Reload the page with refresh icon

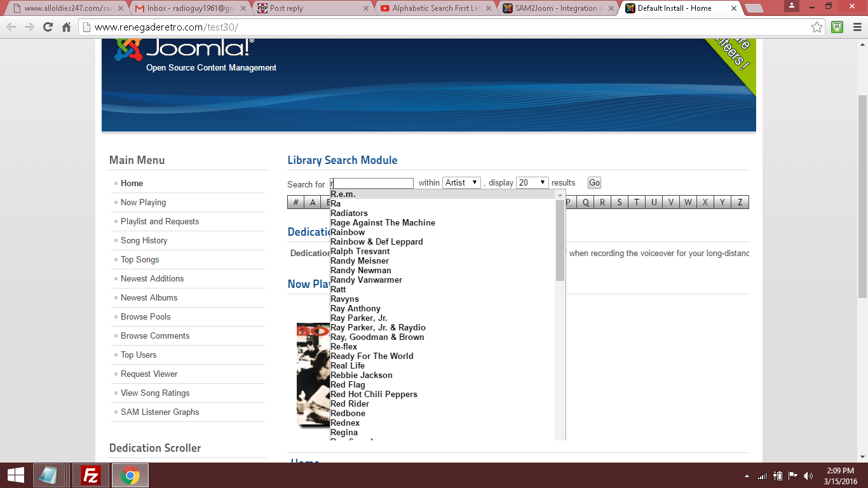48,27
